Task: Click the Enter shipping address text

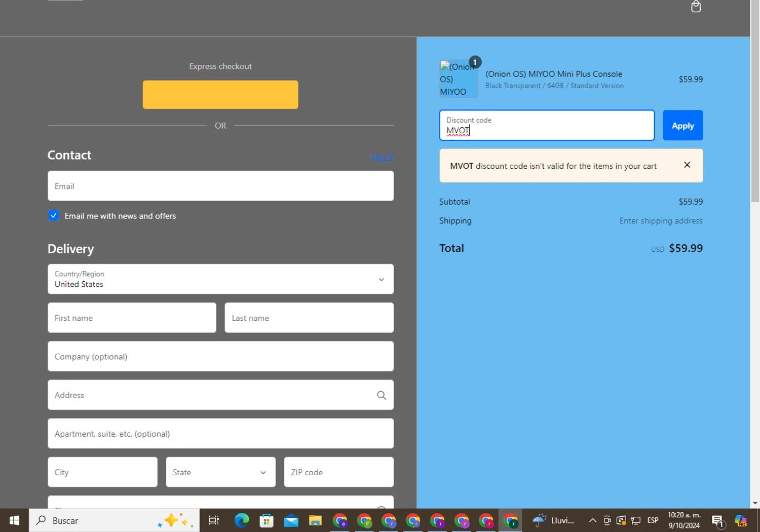Action: (x=661, y=221)
